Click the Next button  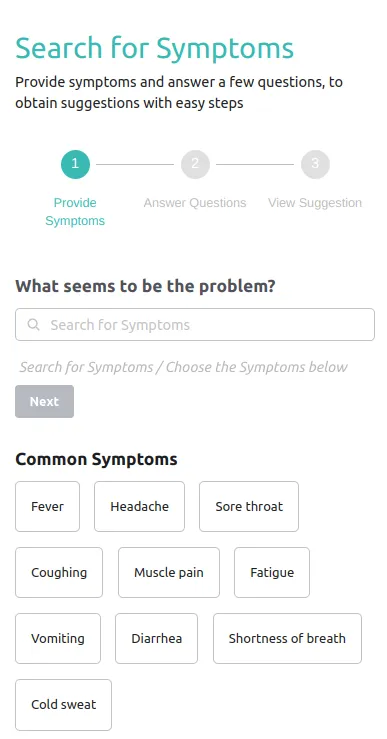click(44, 402)
